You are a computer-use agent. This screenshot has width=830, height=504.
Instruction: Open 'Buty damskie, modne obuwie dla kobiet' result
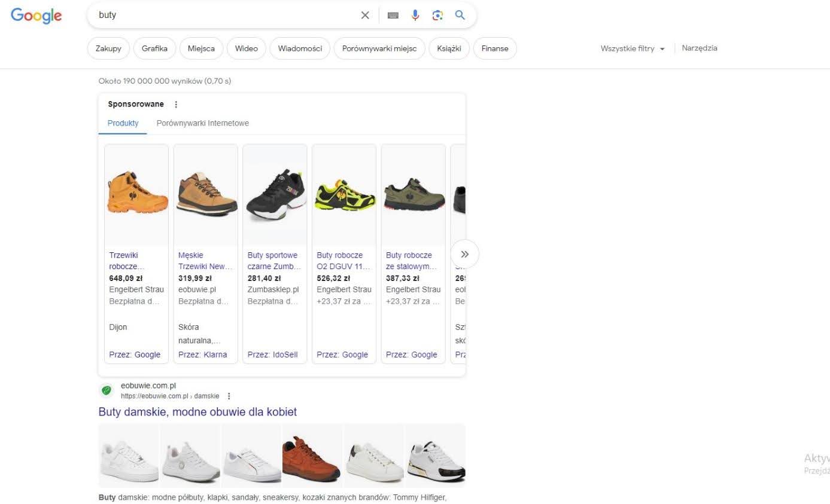click(x=197, y=412)
